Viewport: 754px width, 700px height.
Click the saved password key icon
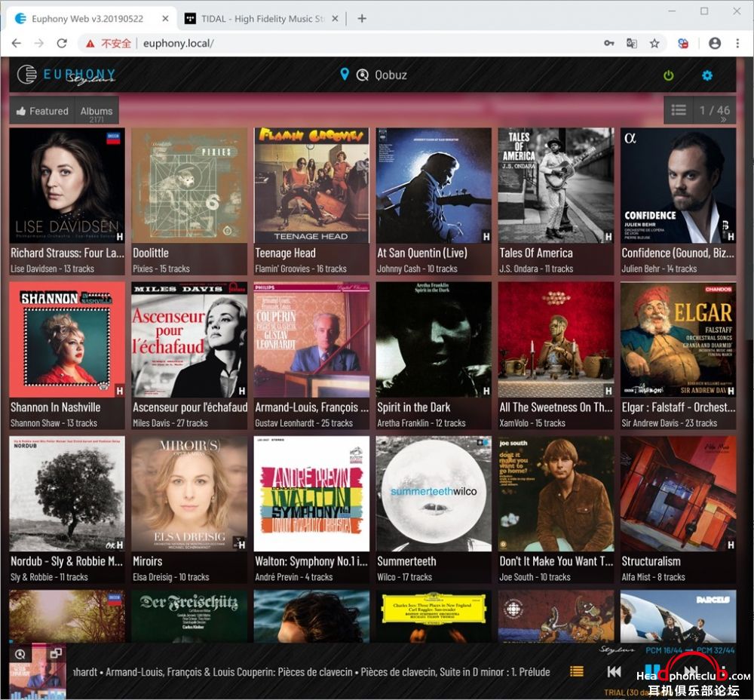[608, 43]
